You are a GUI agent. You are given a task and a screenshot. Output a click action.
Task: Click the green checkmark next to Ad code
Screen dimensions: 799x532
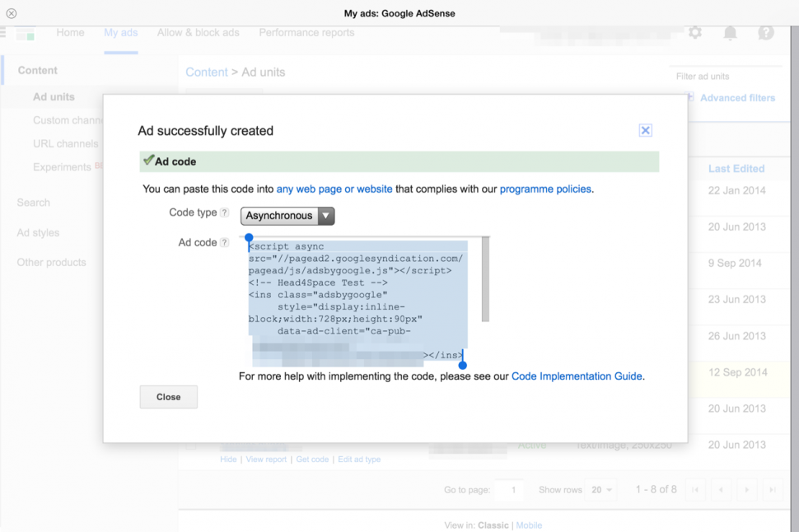click(x=148, y=161)
